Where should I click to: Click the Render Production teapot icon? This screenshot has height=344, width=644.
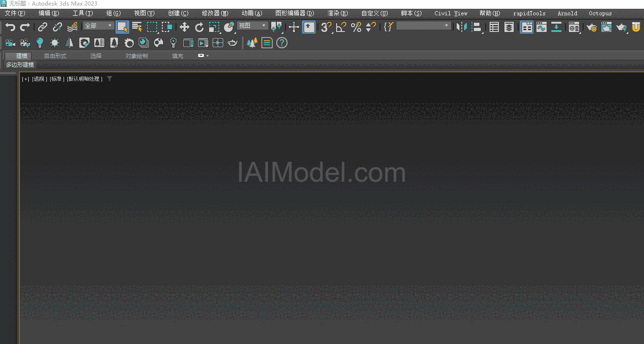(621, 27)
